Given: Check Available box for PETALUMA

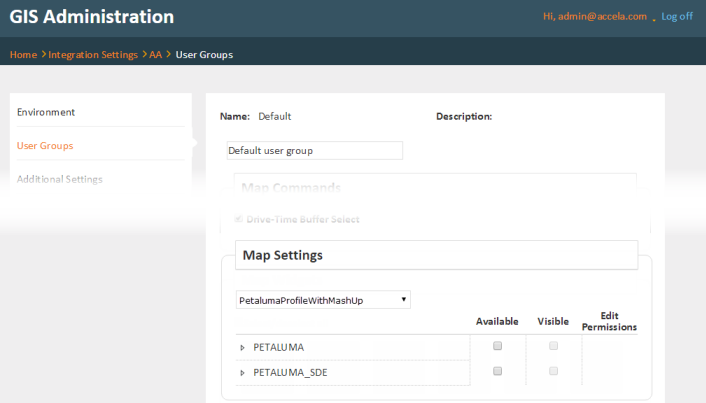Looking at the screenshot, I should [x=497, y=346].
